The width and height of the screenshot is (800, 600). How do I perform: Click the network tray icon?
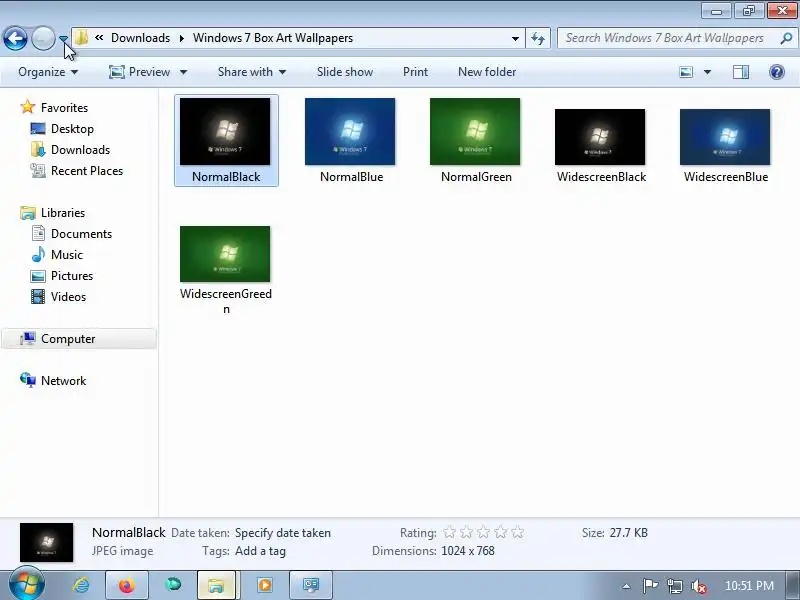click(x=674, y=586)
